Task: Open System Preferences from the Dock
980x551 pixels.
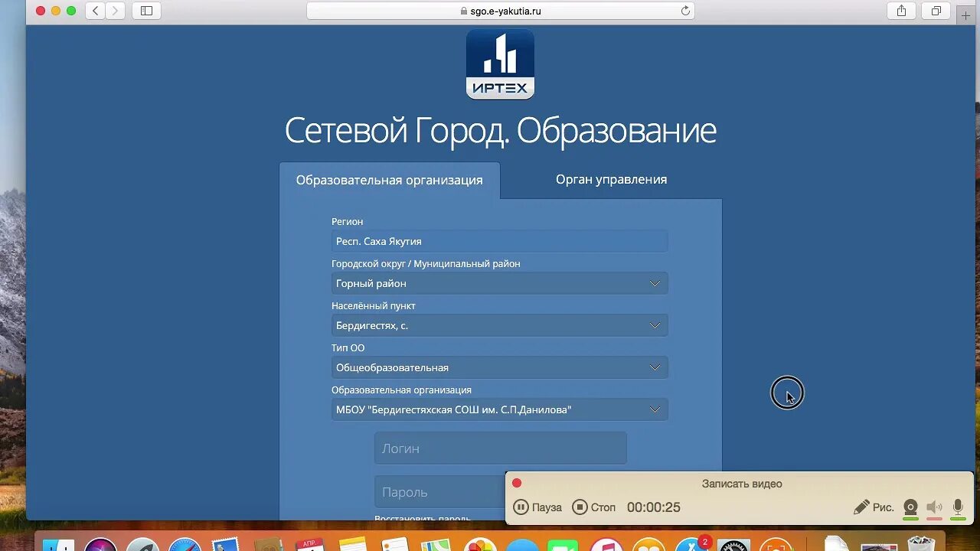Action: [733, 545]
